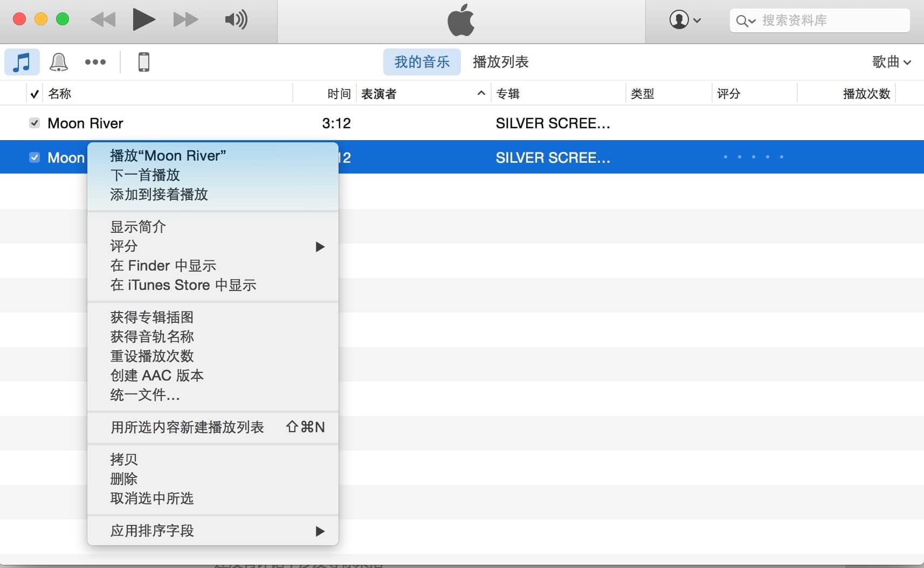This screenshot has width=924, height=568.
Task: Start playback with the Play button
Action: (x=144, y=20)
